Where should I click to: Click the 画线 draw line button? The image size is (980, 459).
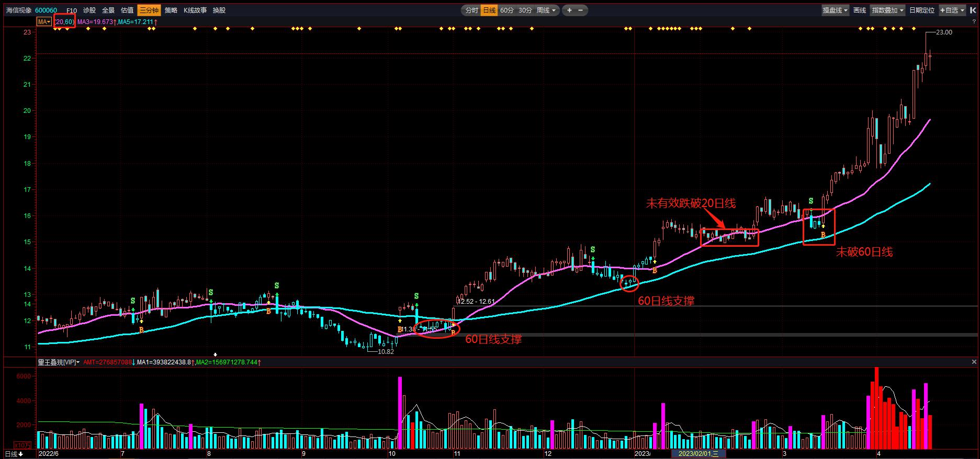[859, 10]
